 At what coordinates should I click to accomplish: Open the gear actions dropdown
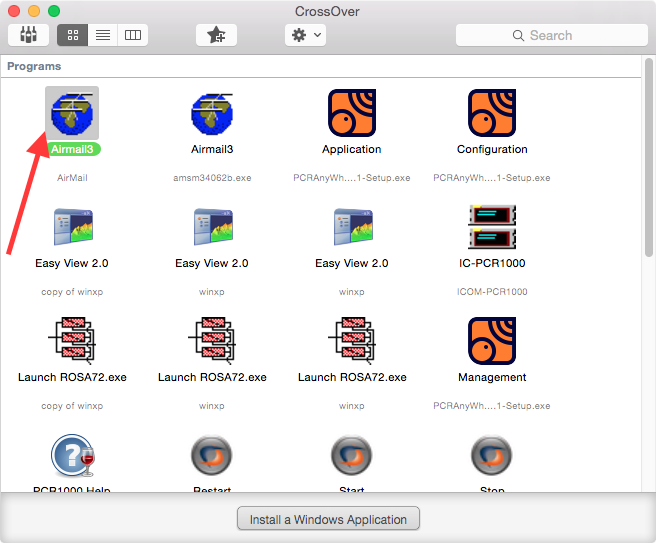pos(305,35)
